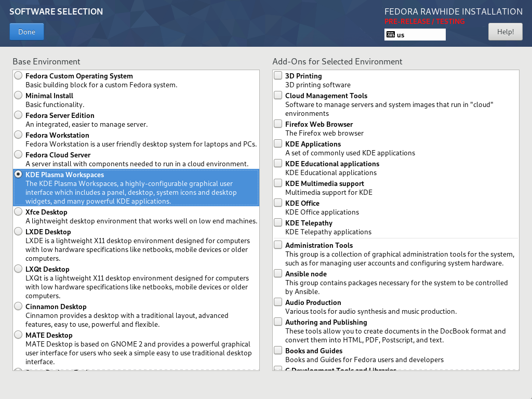
Task: Click the Cinnamon Desktop description text
Action: pyautogui.click(x=127, y=320)
